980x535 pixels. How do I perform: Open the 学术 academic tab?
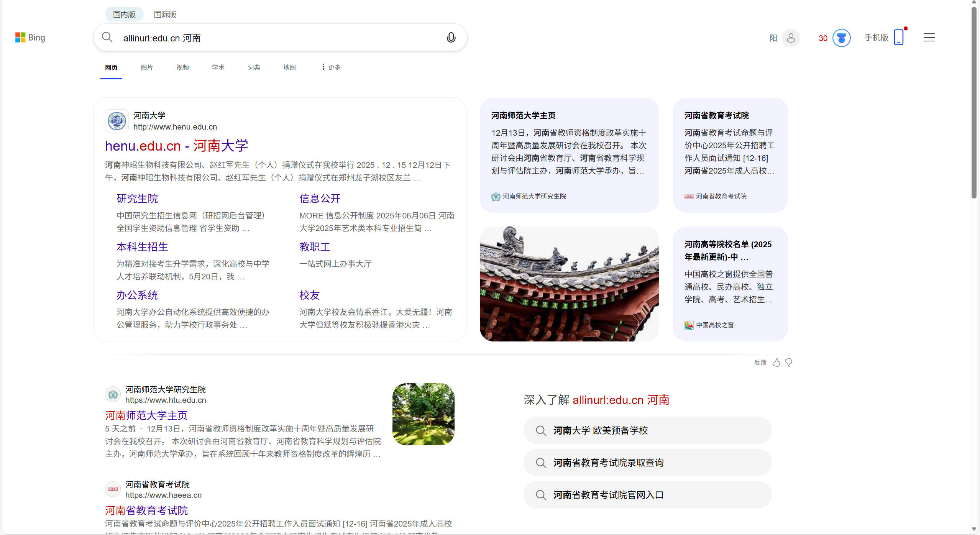218,67
